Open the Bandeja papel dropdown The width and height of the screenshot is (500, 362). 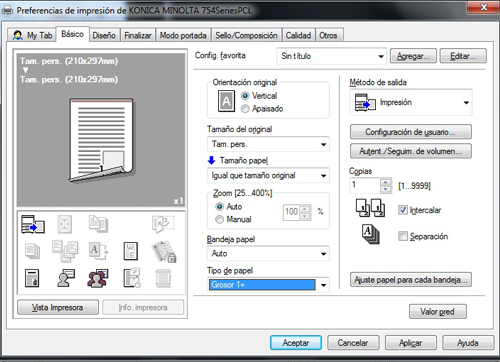click(268, 254)
